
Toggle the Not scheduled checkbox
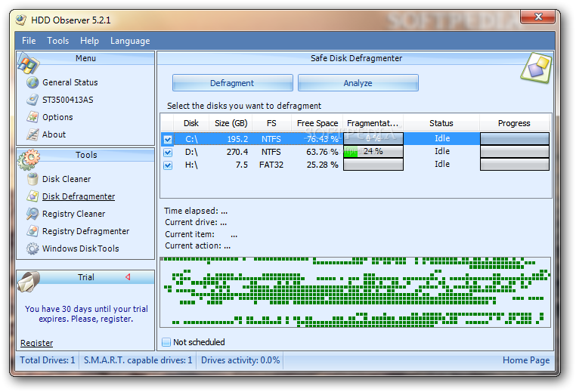click(x=166, y=342)
